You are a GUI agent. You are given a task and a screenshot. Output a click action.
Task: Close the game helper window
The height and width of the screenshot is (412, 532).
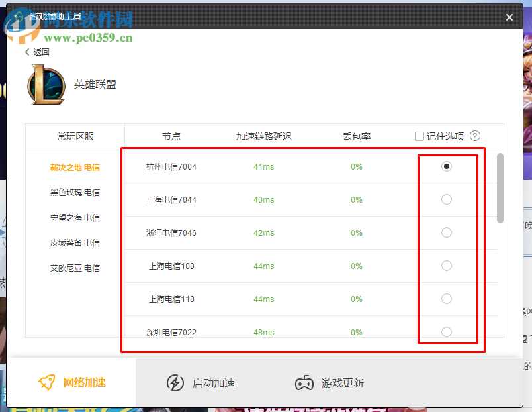(x=509, y=17)
